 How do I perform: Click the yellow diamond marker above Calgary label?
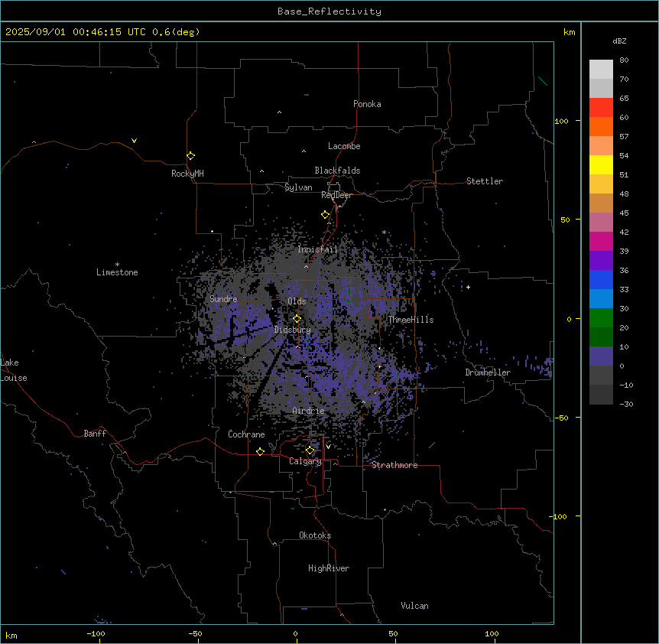310,450
